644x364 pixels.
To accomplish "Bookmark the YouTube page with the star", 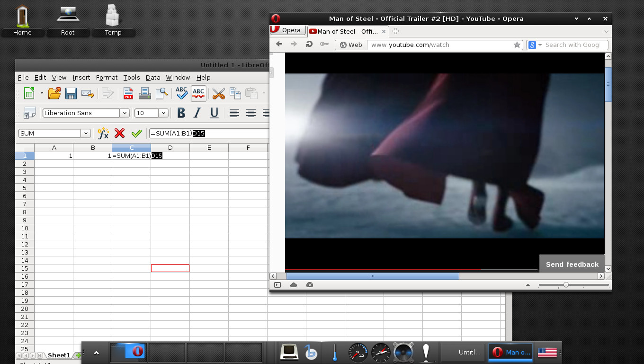I will click(x=517, y=45).
